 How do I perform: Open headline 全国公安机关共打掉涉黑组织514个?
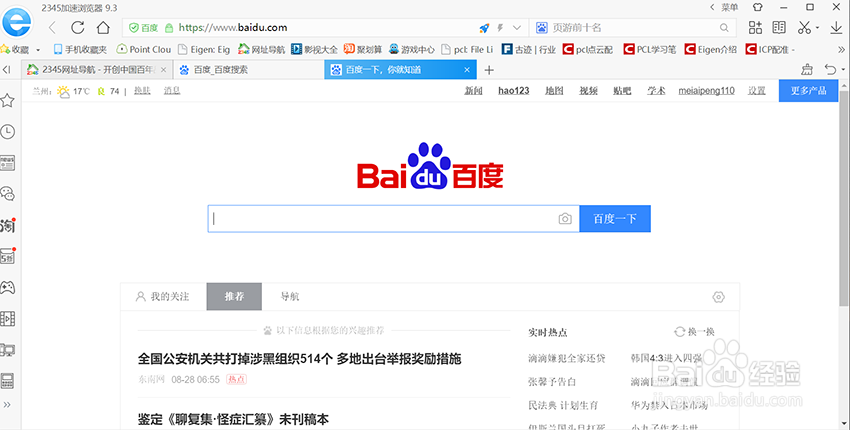[299, 358]
